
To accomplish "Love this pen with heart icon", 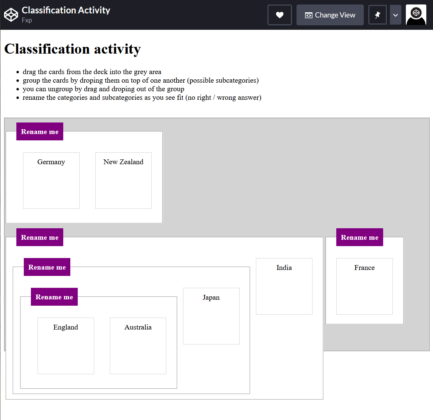I will point(280,15).
